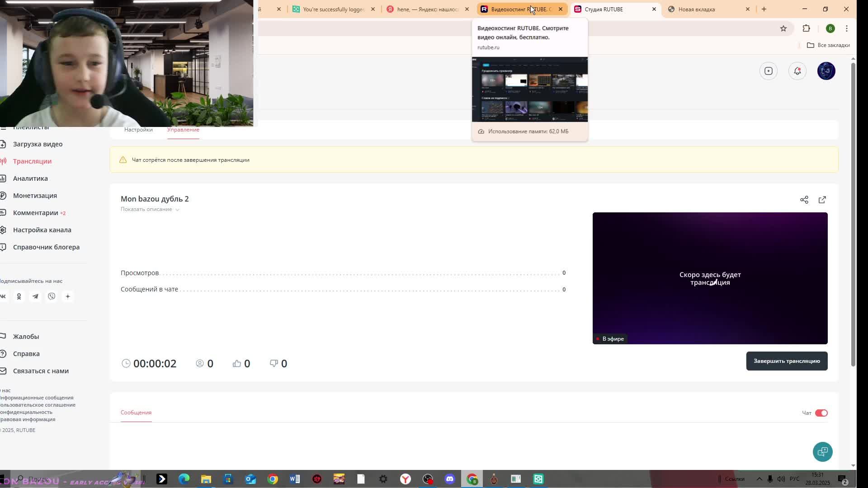Open Справочник блогера link
Viewport: 868px width, 488px height.
tap(46, 247)
